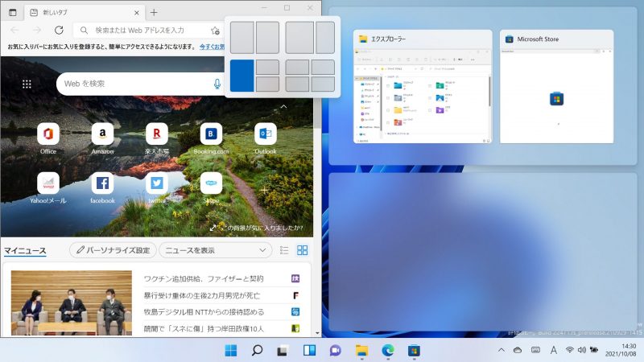Open the twitter quick link tile

tap(157, 183)
